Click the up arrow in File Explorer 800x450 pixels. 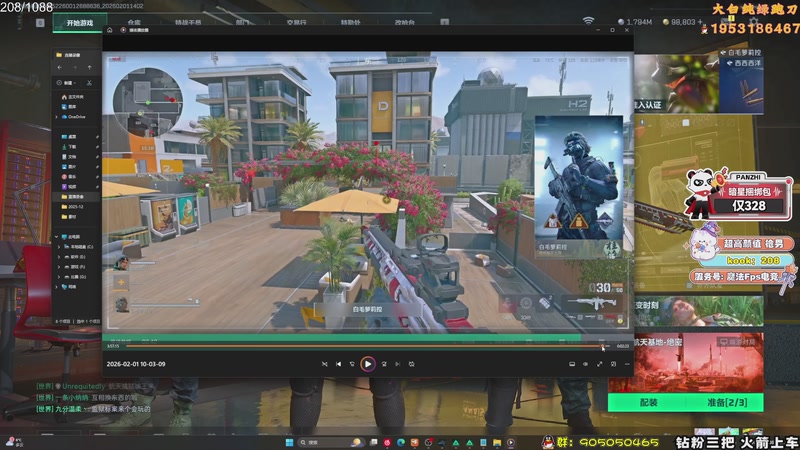[89, 67]
